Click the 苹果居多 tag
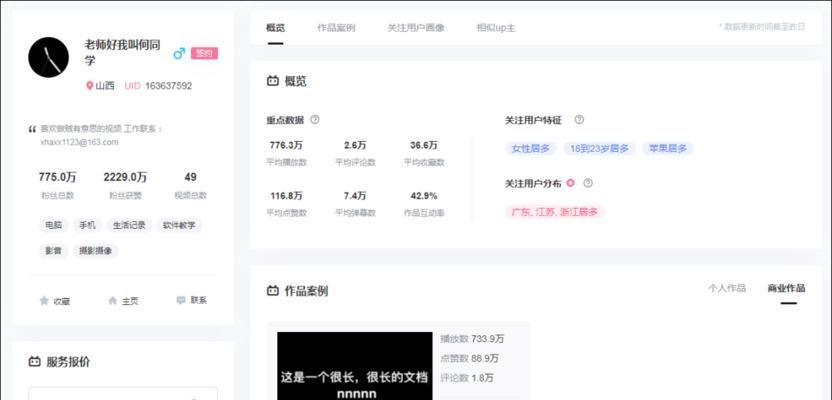This screenshot has width=832, height=400. pyautogui.click(x=668, y=149)
